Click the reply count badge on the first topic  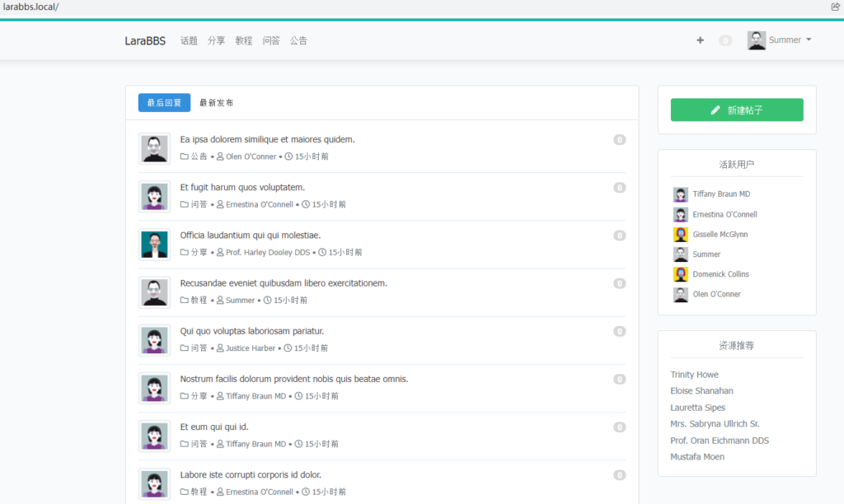tap(619, 139)
